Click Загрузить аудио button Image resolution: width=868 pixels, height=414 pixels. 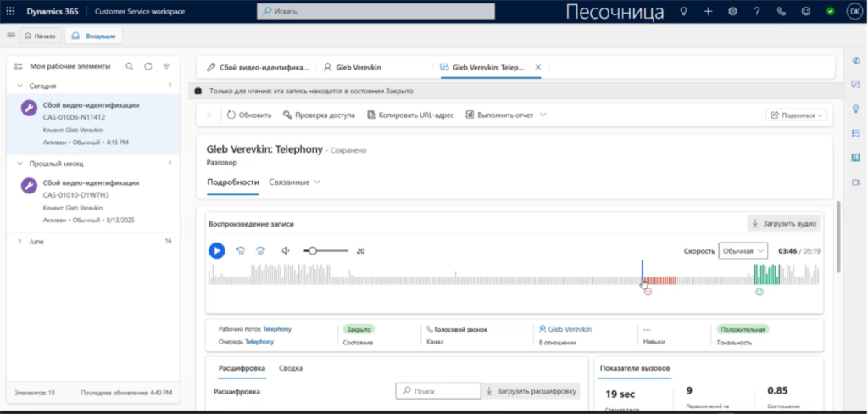click(x=783, y=224)
